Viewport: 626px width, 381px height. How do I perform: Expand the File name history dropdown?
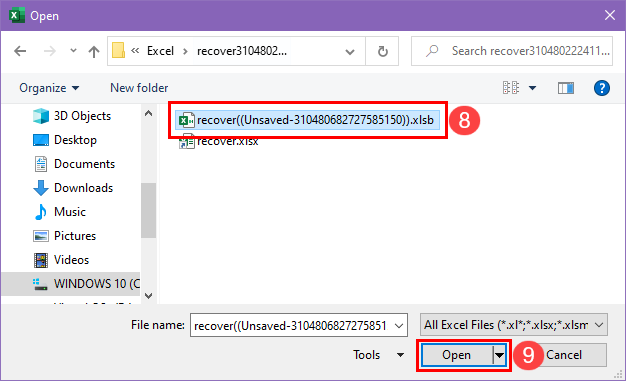[399, 325]
